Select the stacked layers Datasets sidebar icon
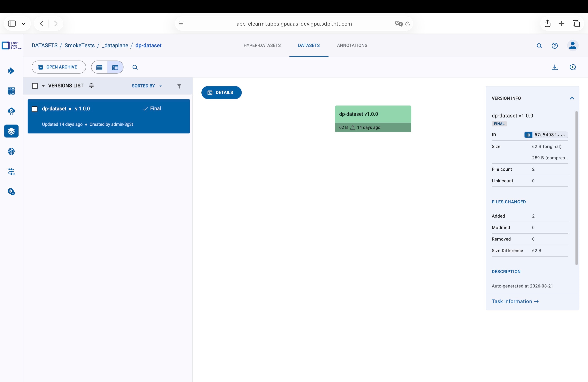Image resolution: width=588 pixels, height=382 pixels. click(11, 131)
